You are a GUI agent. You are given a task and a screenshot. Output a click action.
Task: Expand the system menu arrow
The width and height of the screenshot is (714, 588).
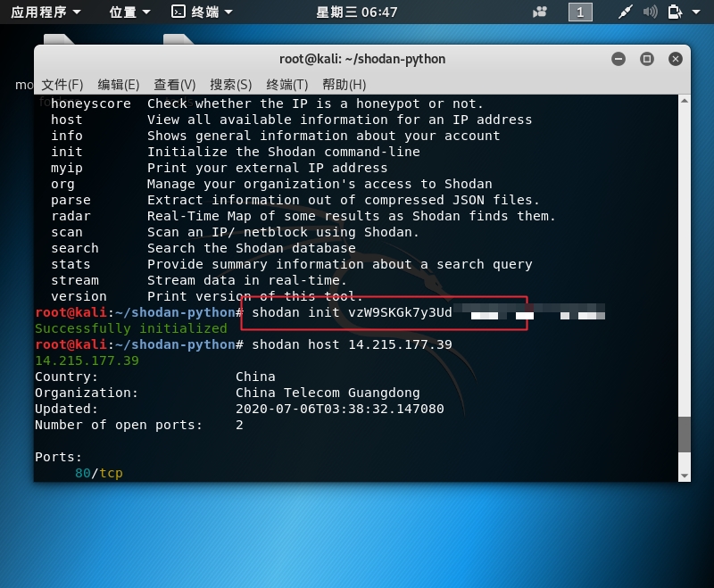(x=696, y=12)
